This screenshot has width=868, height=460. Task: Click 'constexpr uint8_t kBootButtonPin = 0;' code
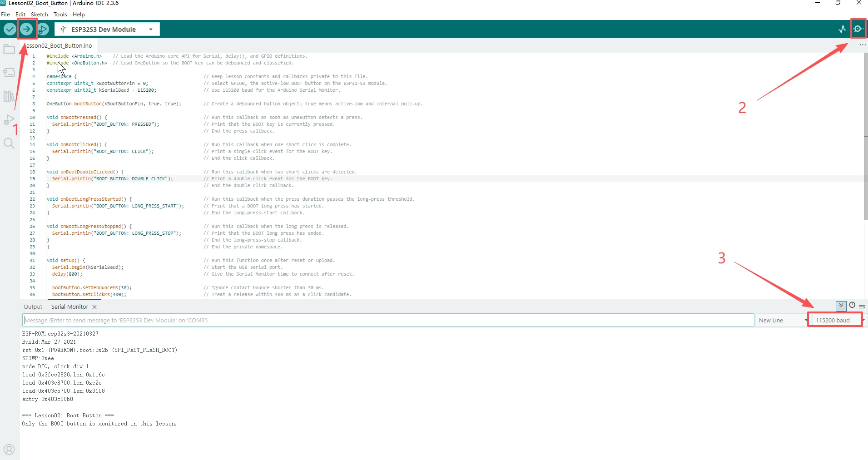tap(97, 84)
